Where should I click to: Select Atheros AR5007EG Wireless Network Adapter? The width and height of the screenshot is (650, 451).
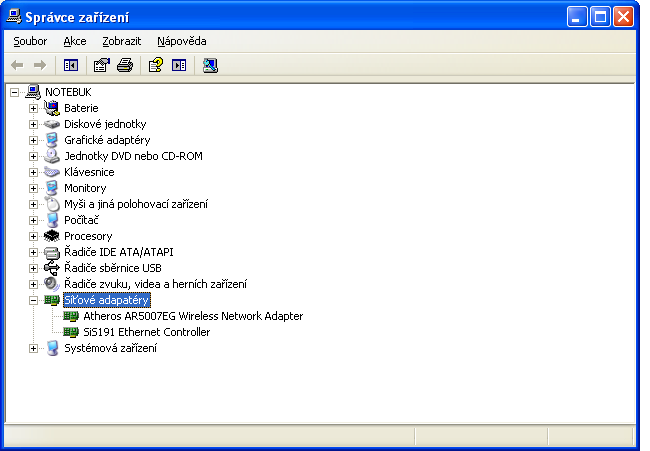click(193, 316)
